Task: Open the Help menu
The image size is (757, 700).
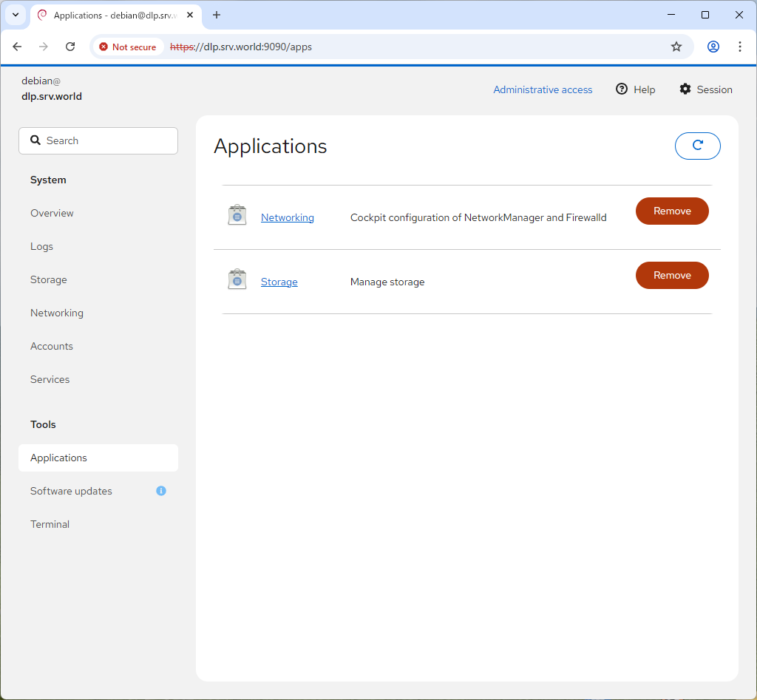Action: 636,89
